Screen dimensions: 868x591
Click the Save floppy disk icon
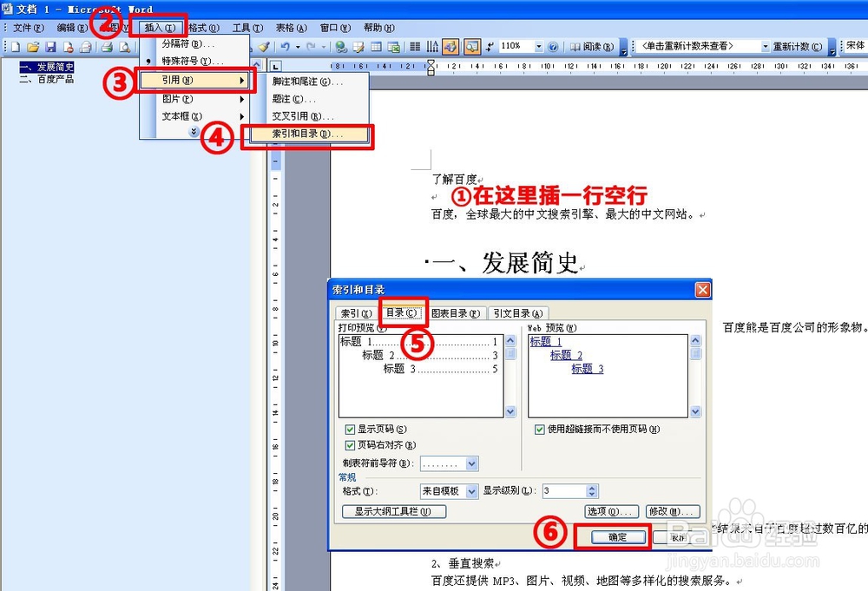[50, 47]
